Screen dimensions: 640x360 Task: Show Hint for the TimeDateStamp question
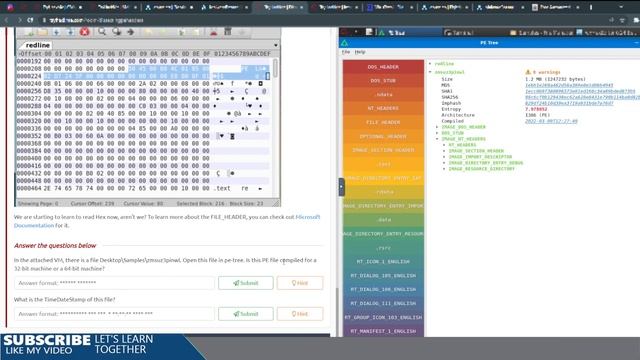pos(300,314)
